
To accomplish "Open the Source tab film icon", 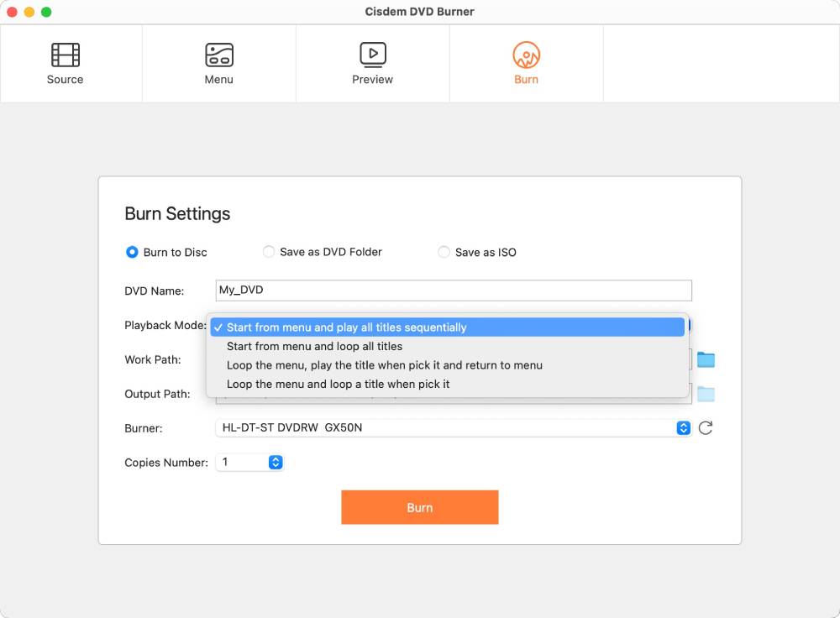I will pos(66,55).
